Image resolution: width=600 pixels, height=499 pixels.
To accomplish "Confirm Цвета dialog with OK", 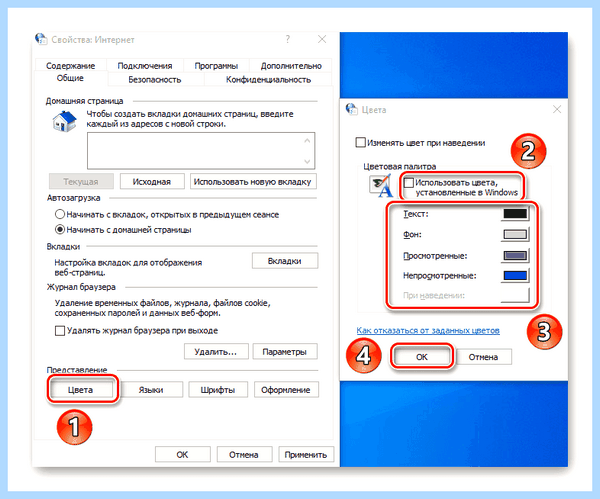I will 422,357.
